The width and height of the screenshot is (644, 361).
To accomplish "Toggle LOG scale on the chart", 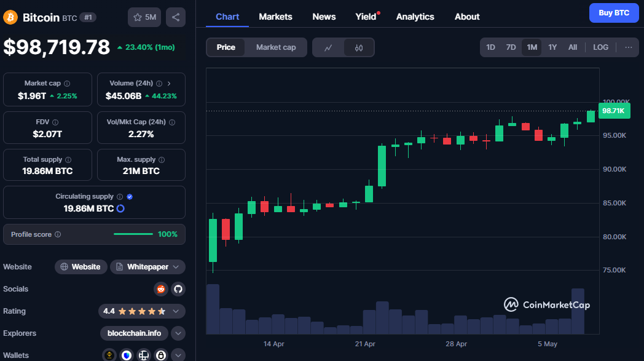I will tap(600, 47).
